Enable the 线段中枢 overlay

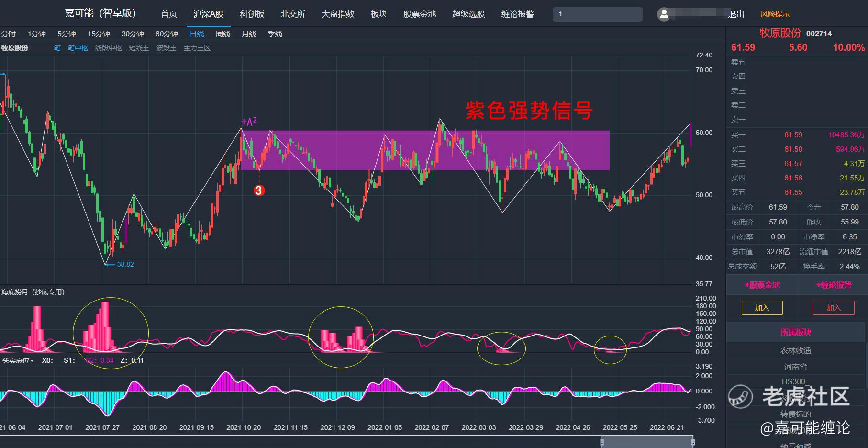pos(109,48)
